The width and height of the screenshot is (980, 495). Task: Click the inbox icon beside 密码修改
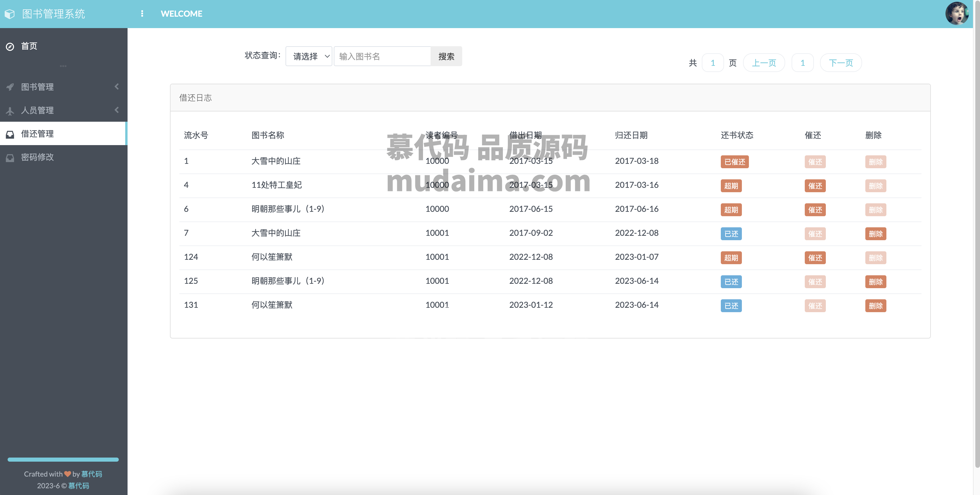click(x=10, y=157)
